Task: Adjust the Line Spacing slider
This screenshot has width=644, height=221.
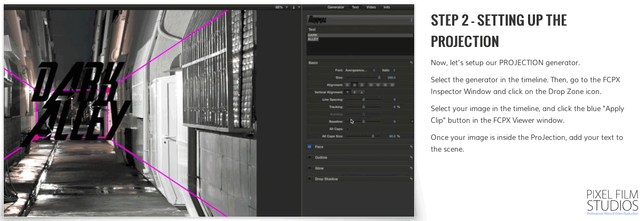Action: [363, 99]
